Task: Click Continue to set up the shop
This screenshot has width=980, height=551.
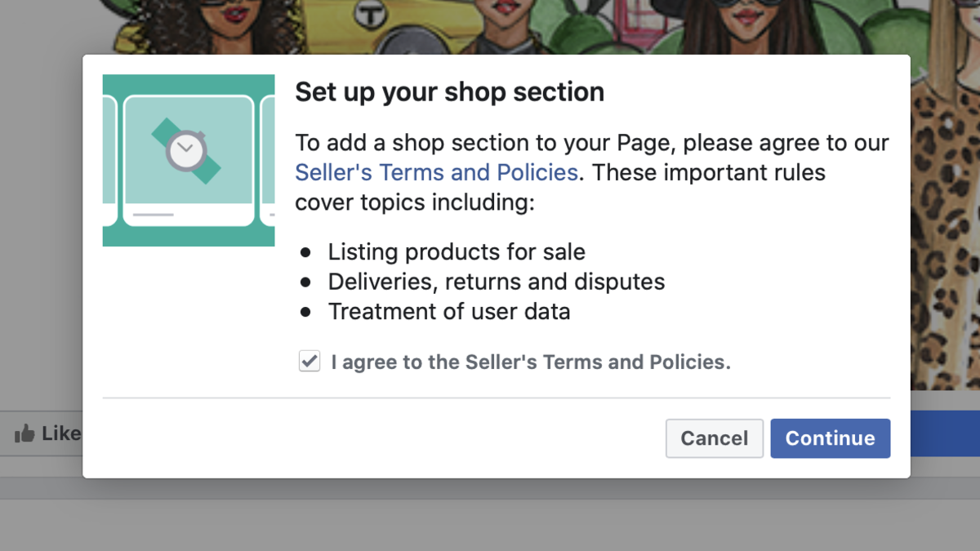Action: [830, 438]
